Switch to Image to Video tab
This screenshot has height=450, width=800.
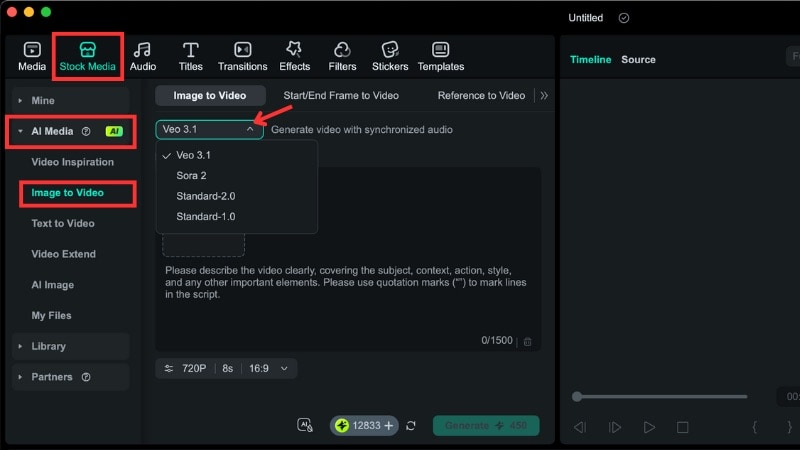coord(210,95)
